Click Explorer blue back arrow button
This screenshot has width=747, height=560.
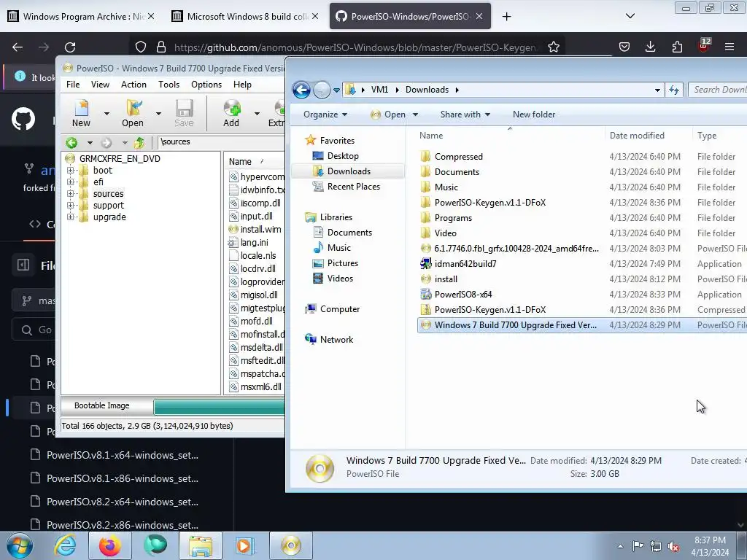(x=301, y=90)
